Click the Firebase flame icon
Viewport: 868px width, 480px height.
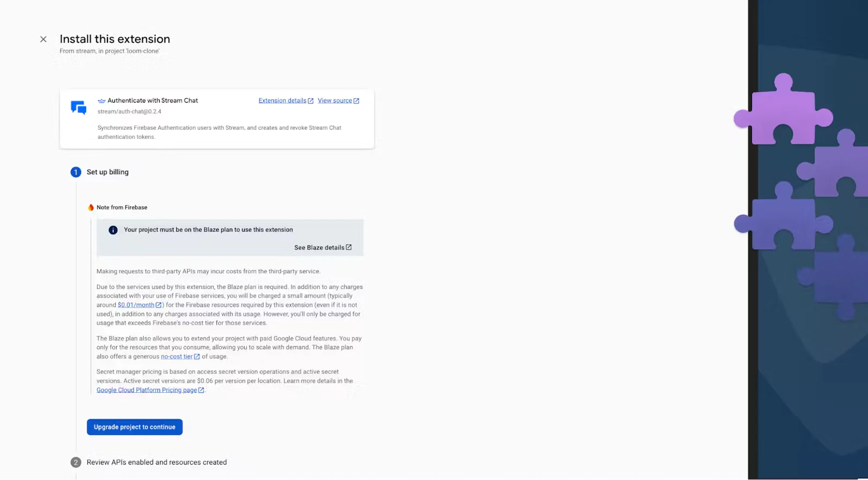pyautogui.click(x=91, y=207)
